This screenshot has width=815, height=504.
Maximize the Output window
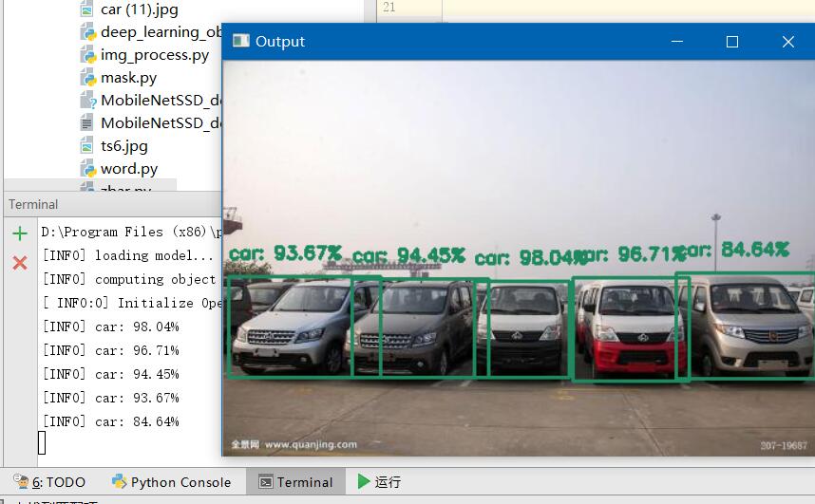(x=731, y=42)
